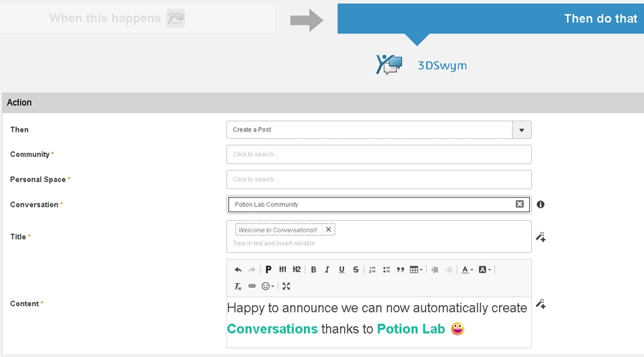Click the Personal Space search field

click(378, 180)
